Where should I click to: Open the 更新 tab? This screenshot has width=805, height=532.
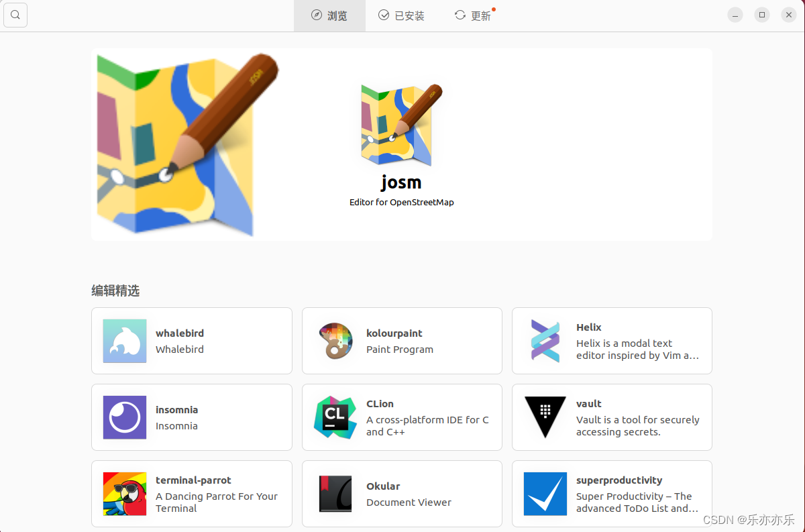[474, 15]
